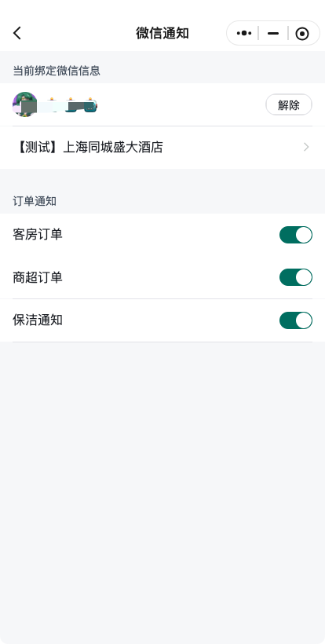Close the mini program via circle icon
Viewport: 325px width, 644px height.
click(302, 34)
